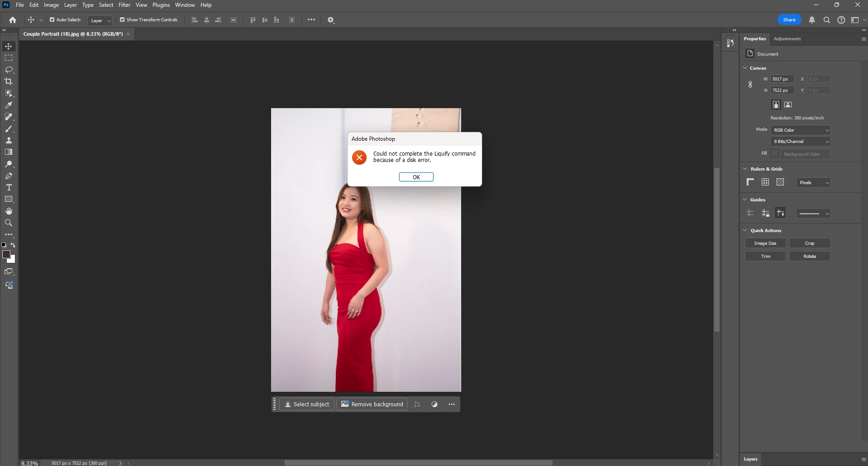
Task: Click OK in the error dialog
Action: pyautogui.click(x=416, y=177)
